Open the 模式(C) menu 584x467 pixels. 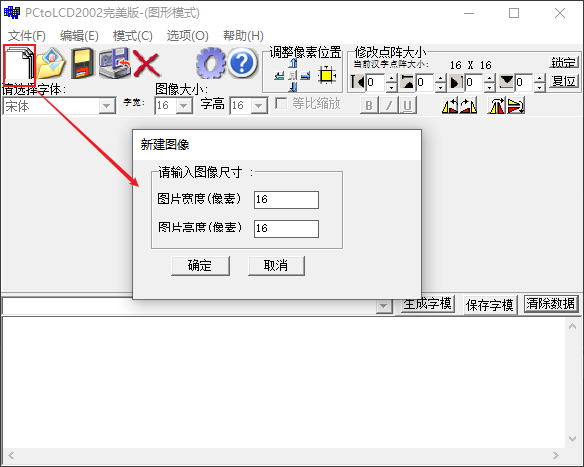coord(133,36)
